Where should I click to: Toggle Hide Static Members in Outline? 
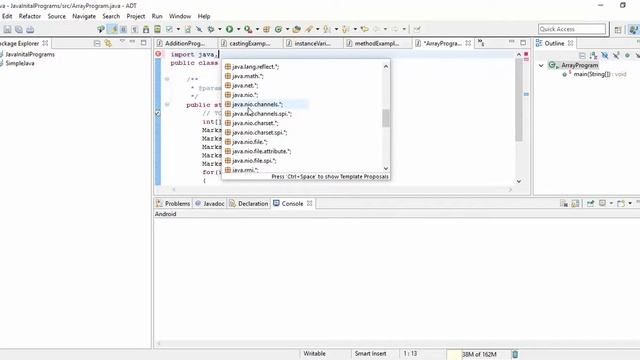click(616, 55)
